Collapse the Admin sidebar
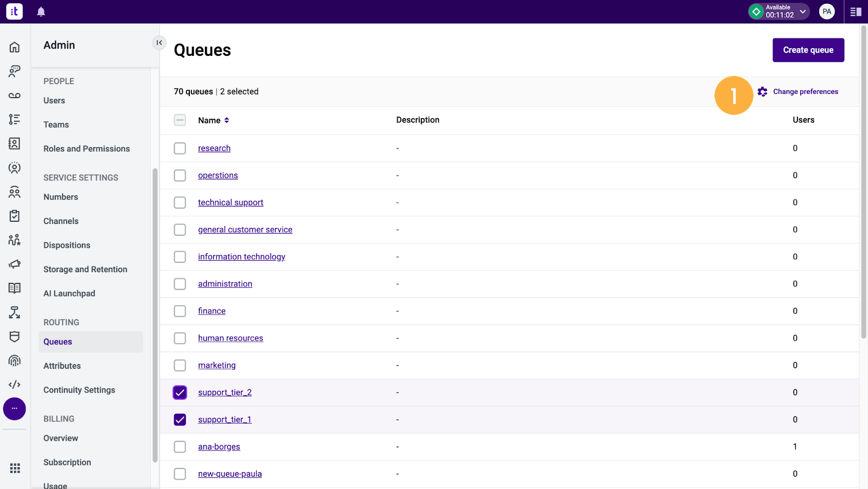The width and height of the screenshot is (868, 489). point(159,43)
